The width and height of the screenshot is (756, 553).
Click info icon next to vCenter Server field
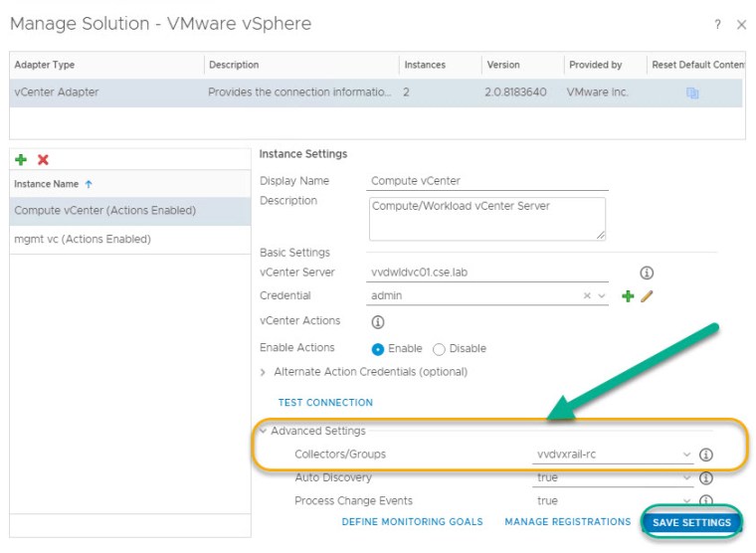pyautogui.click(x=646, y=273)
